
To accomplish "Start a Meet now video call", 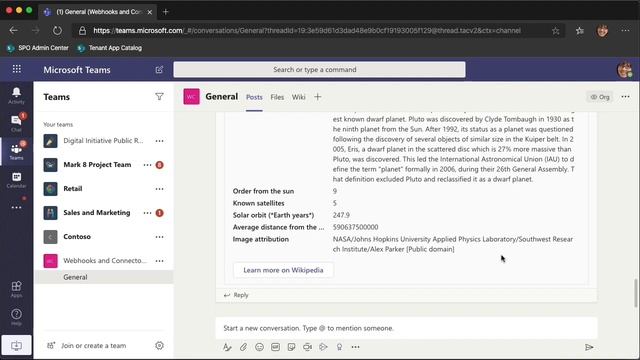I will point(307,347).
